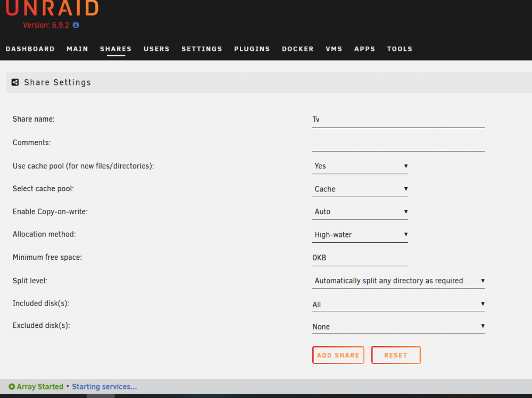Click the version info icon

76,25
